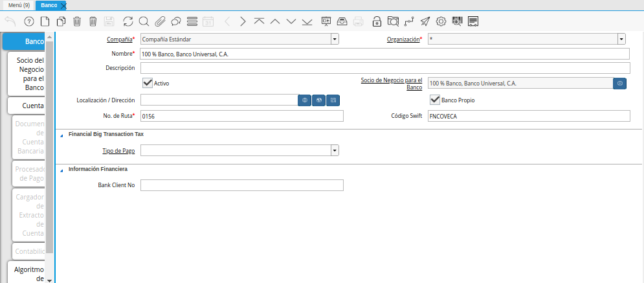Open record search with magnifier icon
This screenshot has height=283, width=644.
pyautogui.click(x=144, y=21)
